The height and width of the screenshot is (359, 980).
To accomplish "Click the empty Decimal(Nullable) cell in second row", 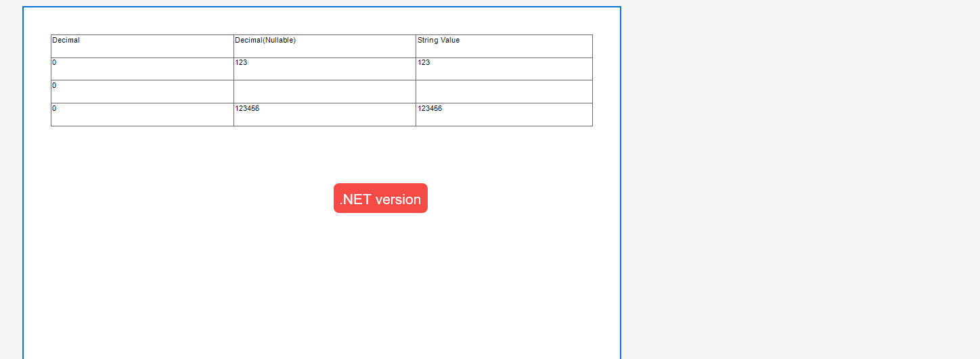I will 324,91.
